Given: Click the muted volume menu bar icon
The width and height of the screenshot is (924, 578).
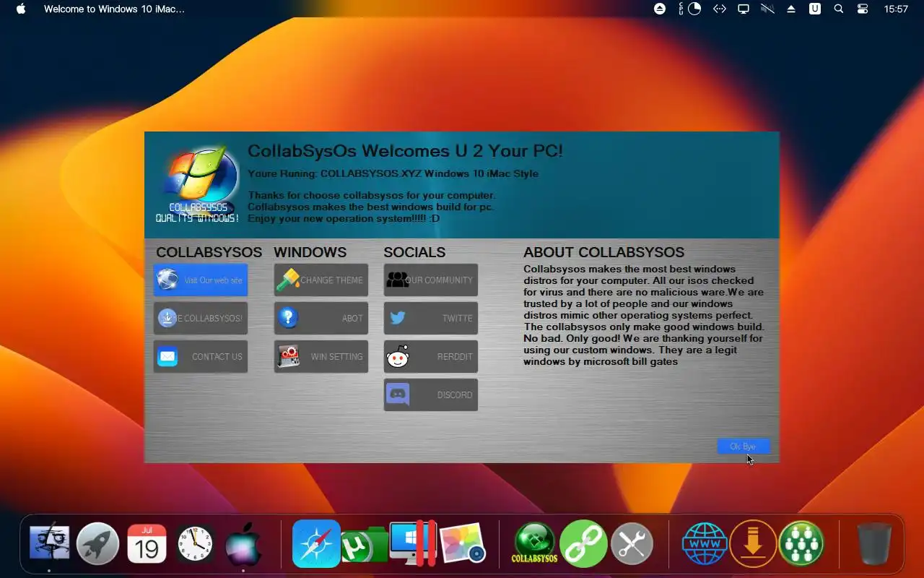Looking at the screenshot, I should point(767,9).
